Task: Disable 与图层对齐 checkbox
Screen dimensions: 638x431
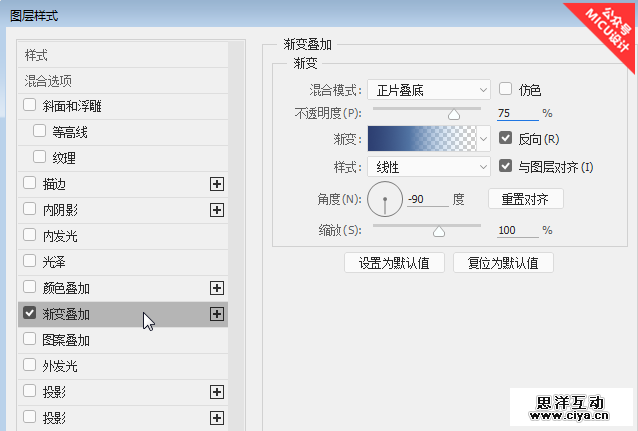Action: coord(506,166)
